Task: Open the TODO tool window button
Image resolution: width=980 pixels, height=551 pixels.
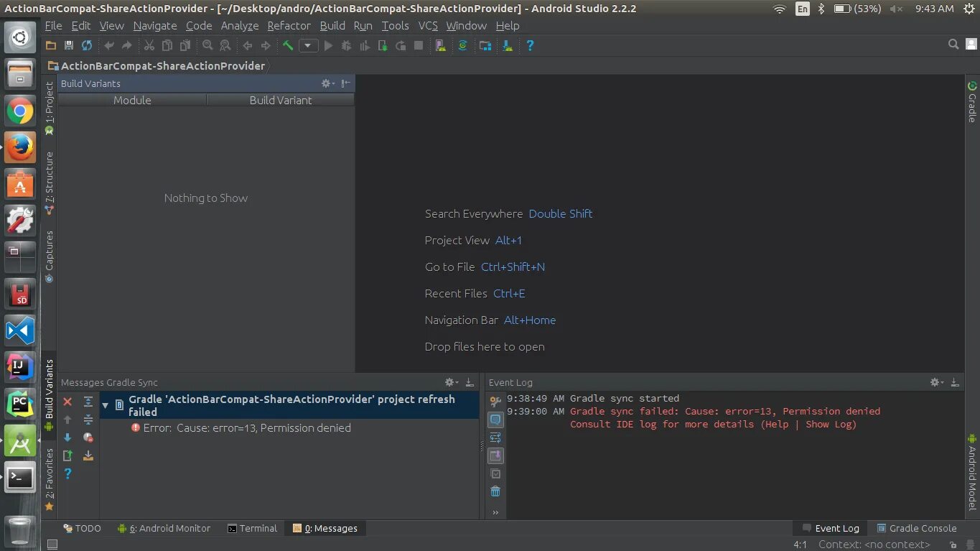Action: [x=82, y=528]
